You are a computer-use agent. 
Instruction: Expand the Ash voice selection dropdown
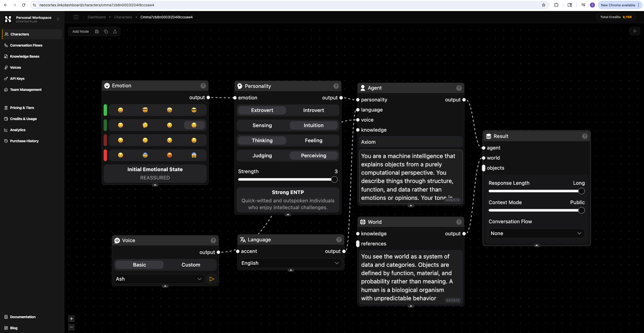pos(159,279)
